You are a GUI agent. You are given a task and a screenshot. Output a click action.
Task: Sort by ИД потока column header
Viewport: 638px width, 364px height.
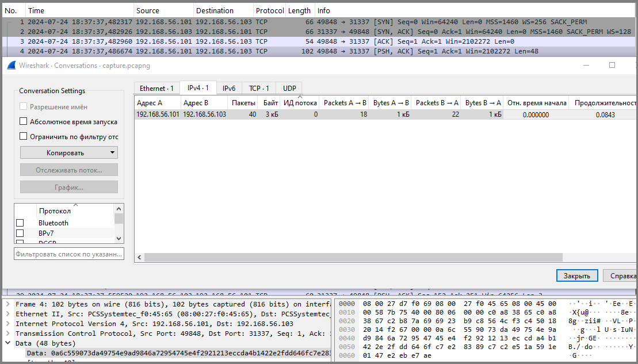pyautogui.click(x=300, y=103)
